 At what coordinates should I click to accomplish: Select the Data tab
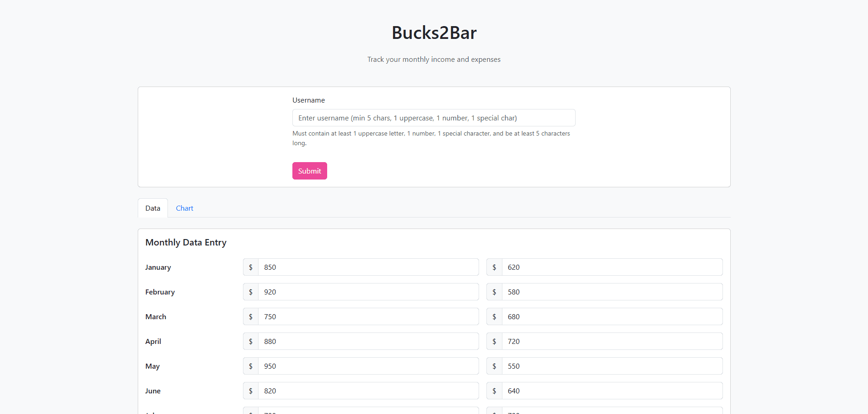pos(153,208)
